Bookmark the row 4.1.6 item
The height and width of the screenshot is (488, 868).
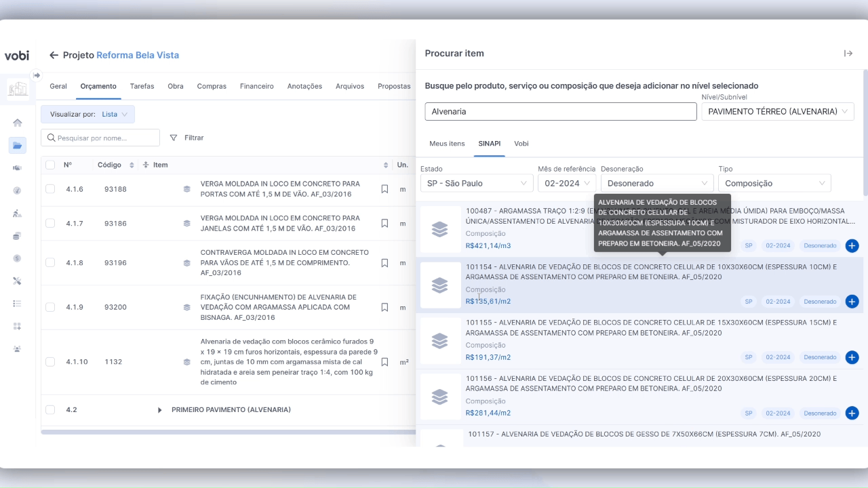click(x=384, y=189)
